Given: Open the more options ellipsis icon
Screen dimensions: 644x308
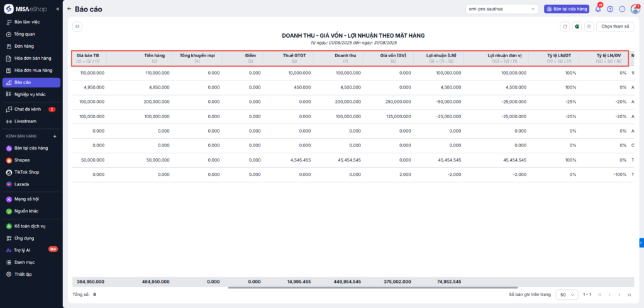Looking at the screenshot, I should [x=622, y=9].
